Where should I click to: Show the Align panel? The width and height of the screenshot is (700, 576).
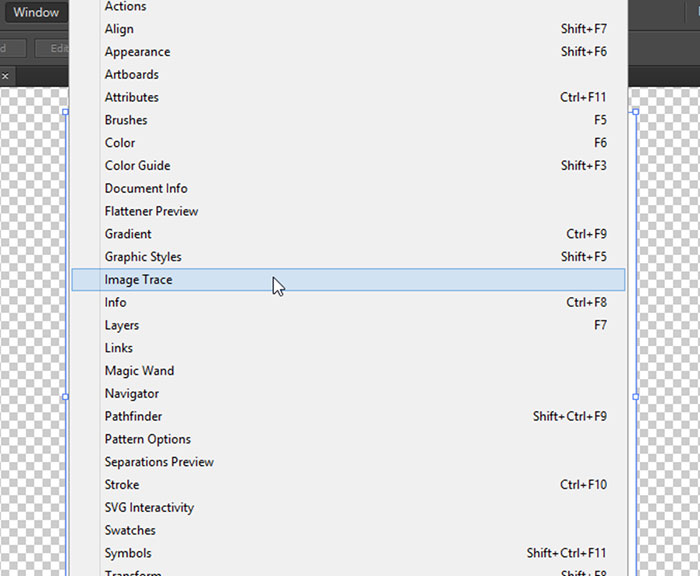tap(119, 29)
